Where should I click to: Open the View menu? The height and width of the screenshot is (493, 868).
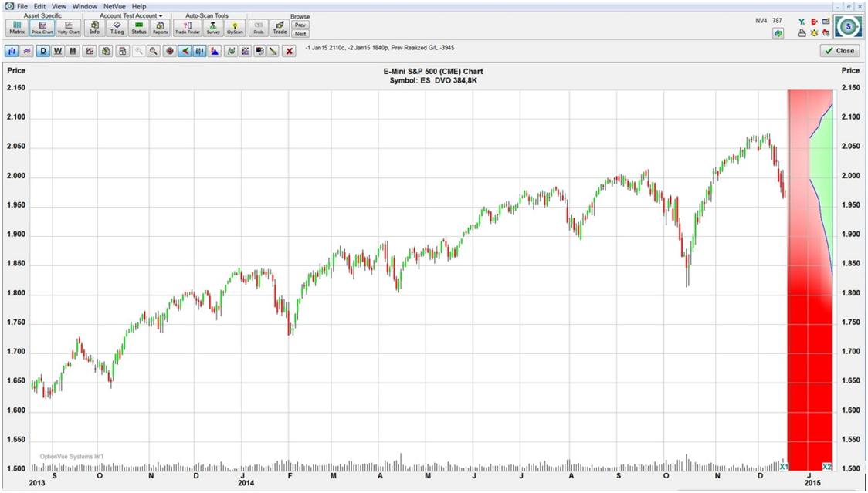click(59, 6)
